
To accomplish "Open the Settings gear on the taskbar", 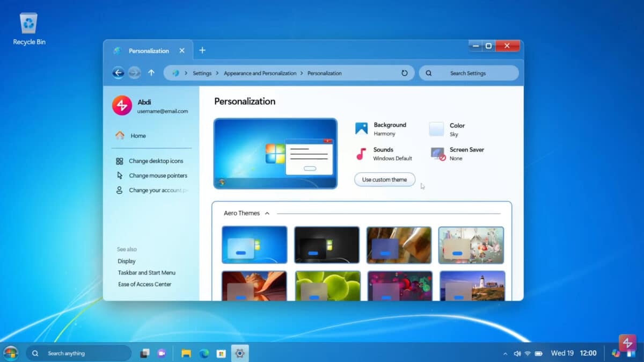I will (x=239, y=353).
